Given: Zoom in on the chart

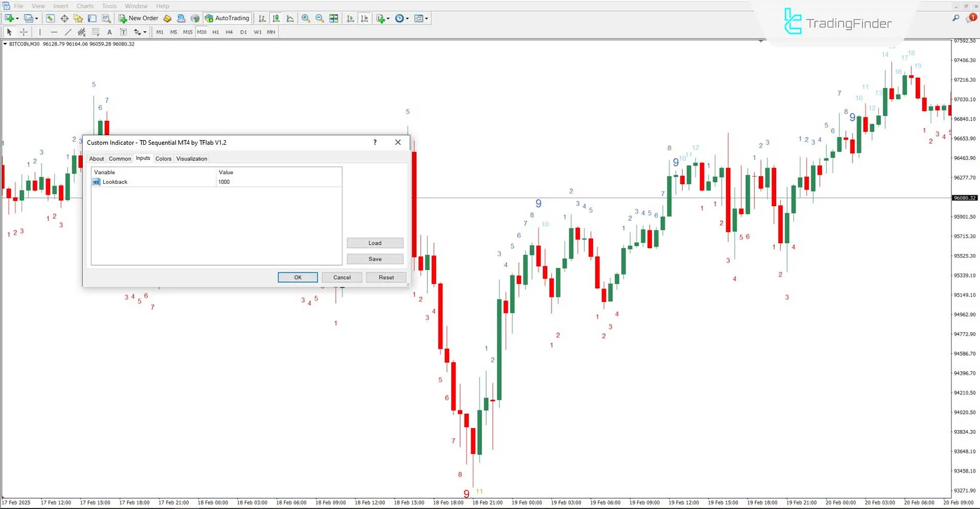Looking at the screenshot, I should (306, 18).
